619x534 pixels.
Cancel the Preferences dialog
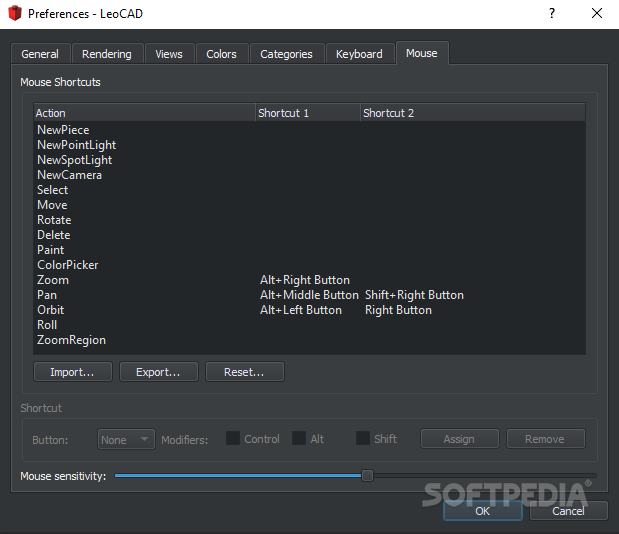pyautogui.click(x=568, y=511)
